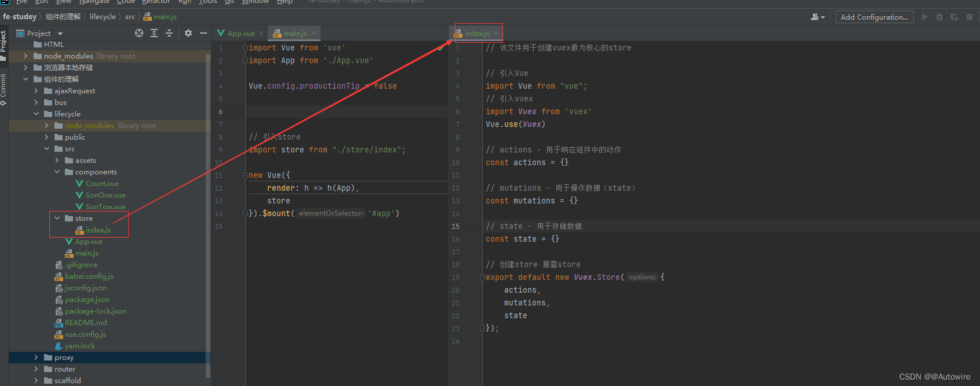Click lifecycle in the breadcrumb
The height and width of the screenshot is (386, 980).
[x=103, y=17]
